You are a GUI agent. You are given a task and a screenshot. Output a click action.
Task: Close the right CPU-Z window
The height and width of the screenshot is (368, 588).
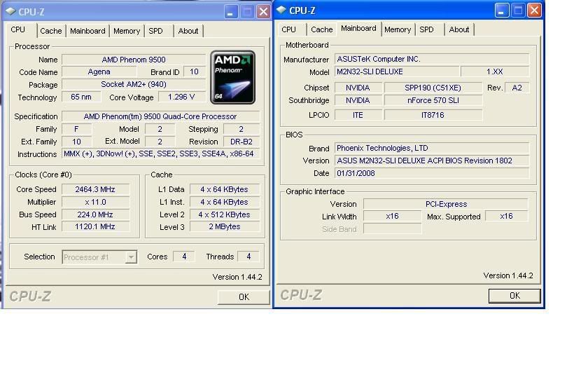(x=534, y=10)
